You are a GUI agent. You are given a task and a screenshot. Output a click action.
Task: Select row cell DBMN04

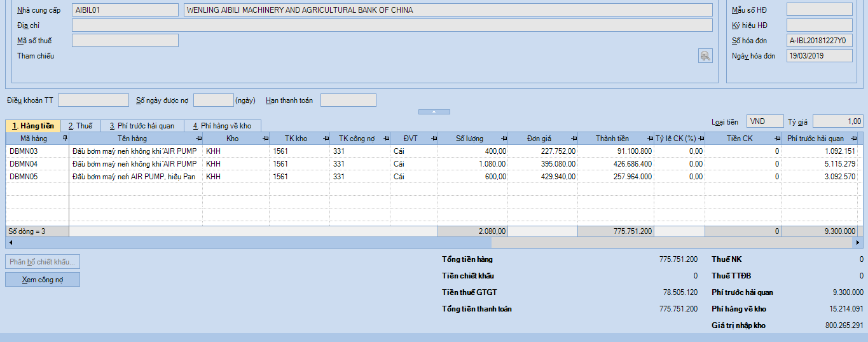pos(38,164)
